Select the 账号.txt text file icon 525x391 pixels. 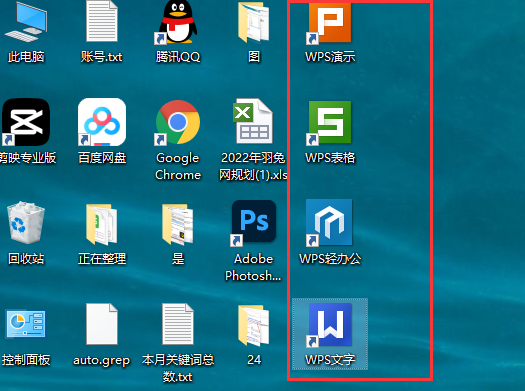[x=102, y=21]
